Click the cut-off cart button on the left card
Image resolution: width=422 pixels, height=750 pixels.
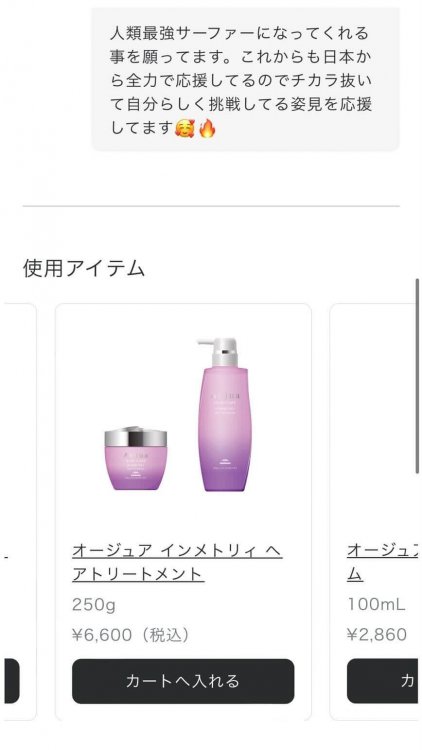click(x=11, y=681)
